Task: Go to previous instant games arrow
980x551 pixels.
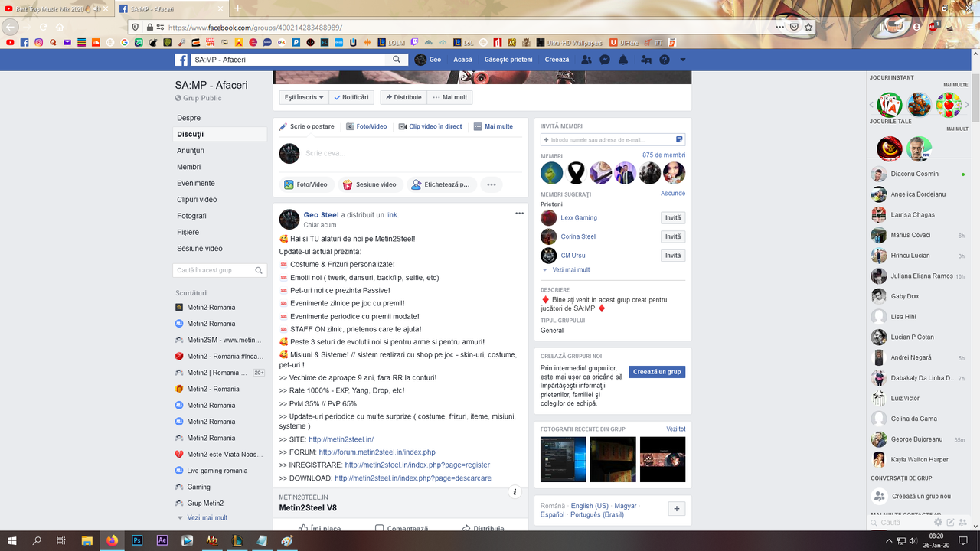Action: (871, 104)
